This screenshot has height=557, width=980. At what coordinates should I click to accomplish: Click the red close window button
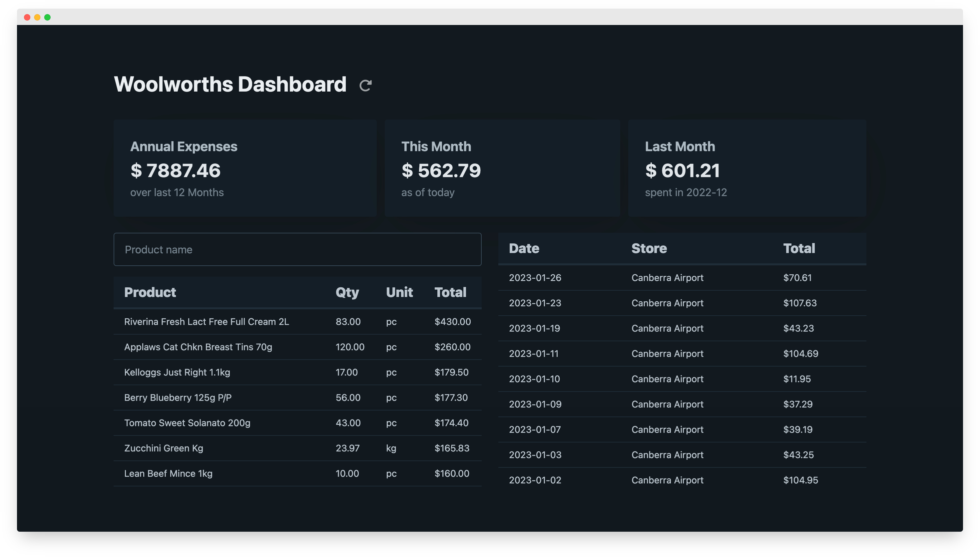pyautogui.click(x=27, y=17)
